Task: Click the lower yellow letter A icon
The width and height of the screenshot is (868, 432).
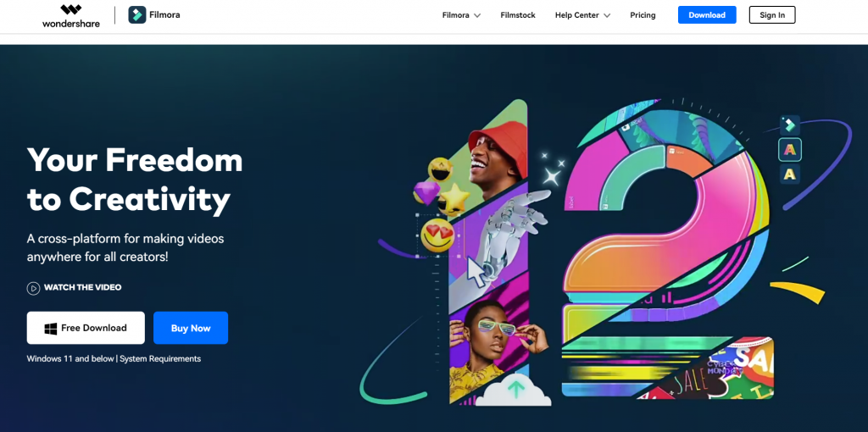Action: [790, 174]
